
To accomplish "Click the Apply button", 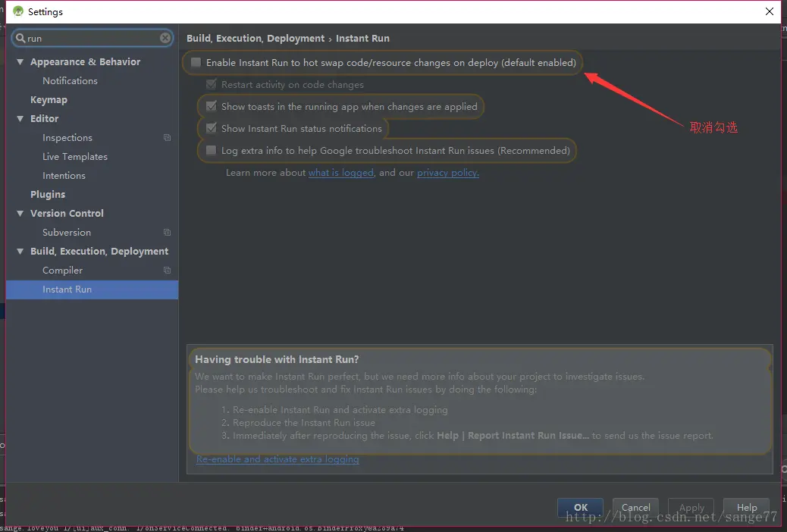I will (691, 508).
